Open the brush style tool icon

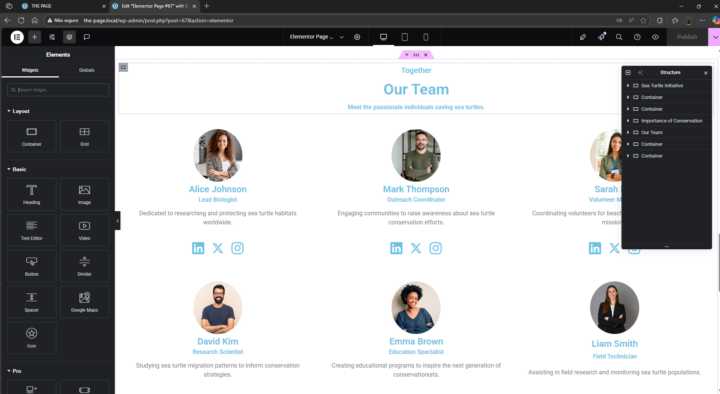pos(583,37)
